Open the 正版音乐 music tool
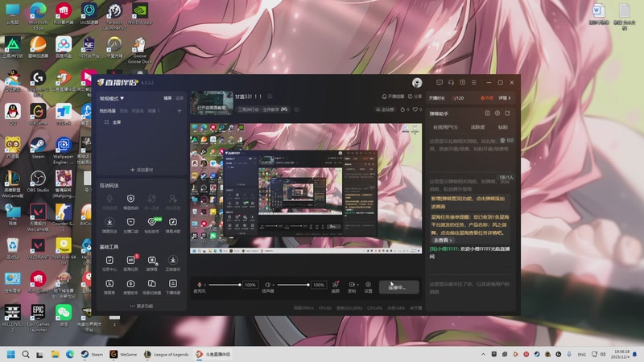The image size is (644, 362). pyautogui.click(x=173, y=263)
